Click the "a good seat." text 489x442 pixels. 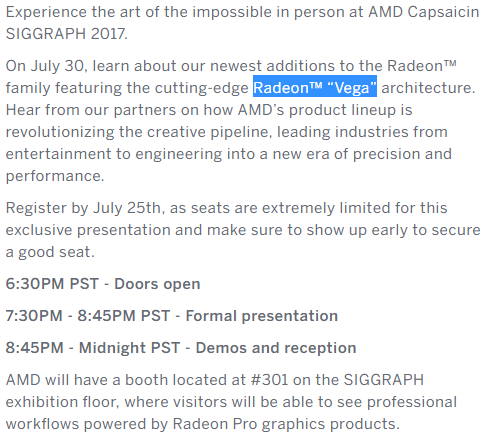coord(50,252)
